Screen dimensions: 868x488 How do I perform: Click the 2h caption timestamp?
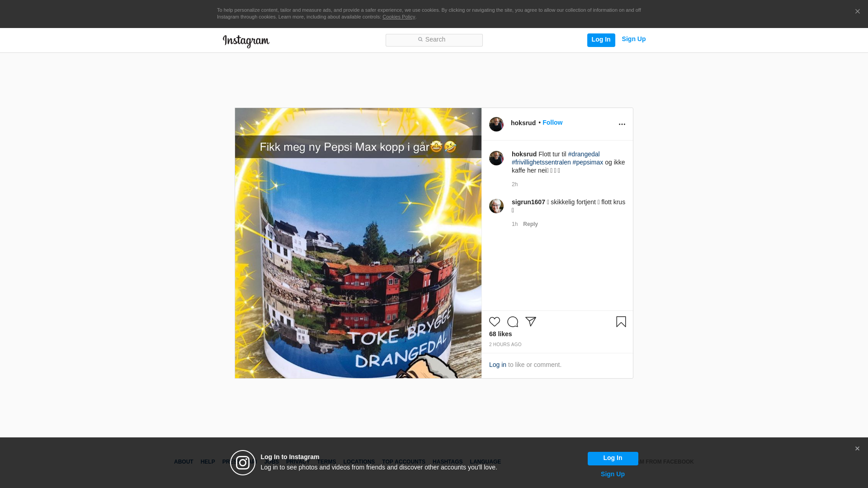pyautogui.click(x=514, y=184)
